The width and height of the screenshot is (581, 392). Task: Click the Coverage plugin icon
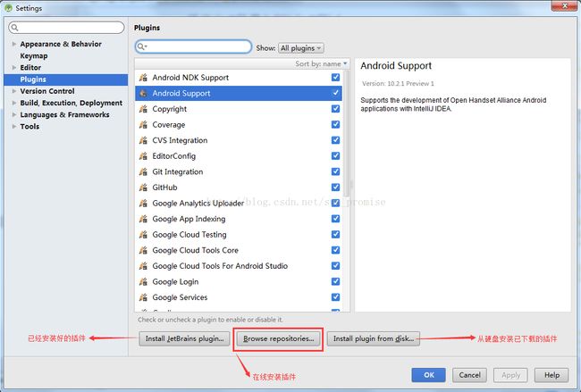pos(143,125)
